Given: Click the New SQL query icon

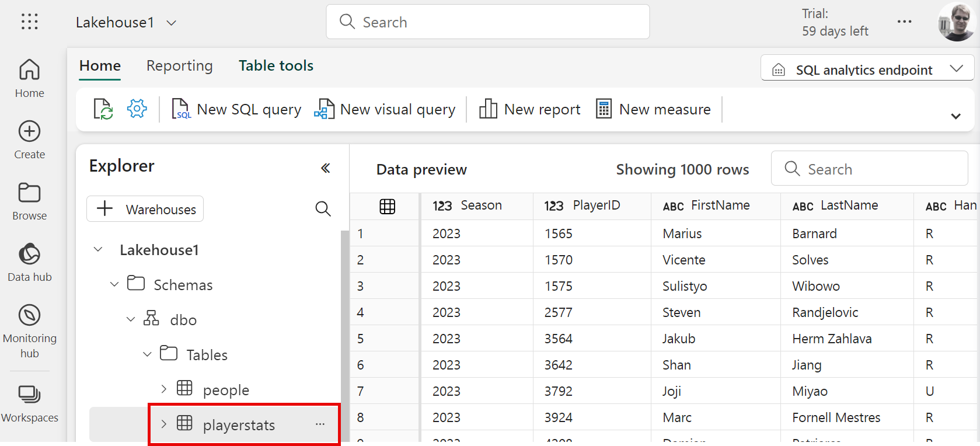Looking at the screenshot, I should 180,109.
